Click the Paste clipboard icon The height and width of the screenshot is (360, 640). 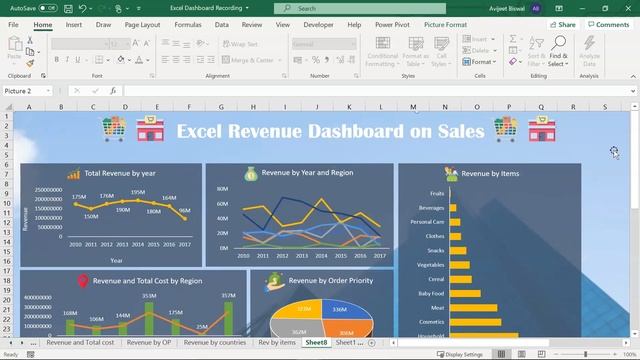[14, 44]
